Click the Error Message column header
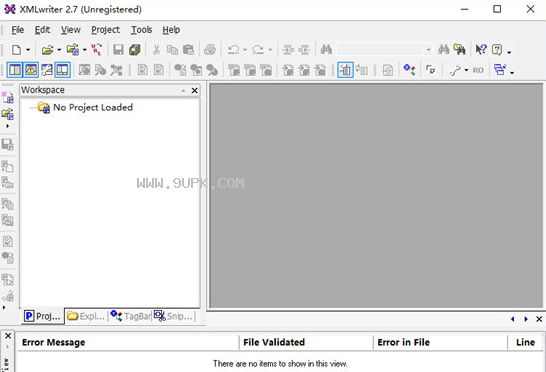Viewport: 546px width, 372px height. coord(128,342)
